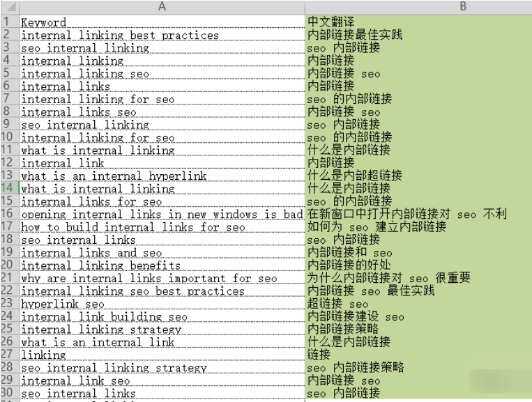
Task: Click cell 'seo internal links' in row 18
Action: pyautogui.click(x=162, y=239)
